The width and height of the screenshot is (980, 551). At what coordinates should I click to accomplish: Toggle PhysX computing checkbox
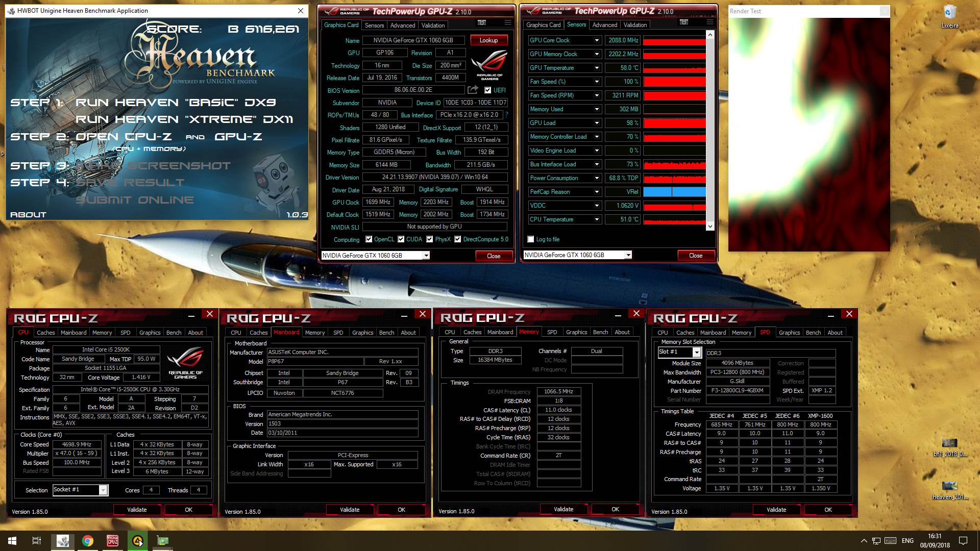tap(430, 239)
